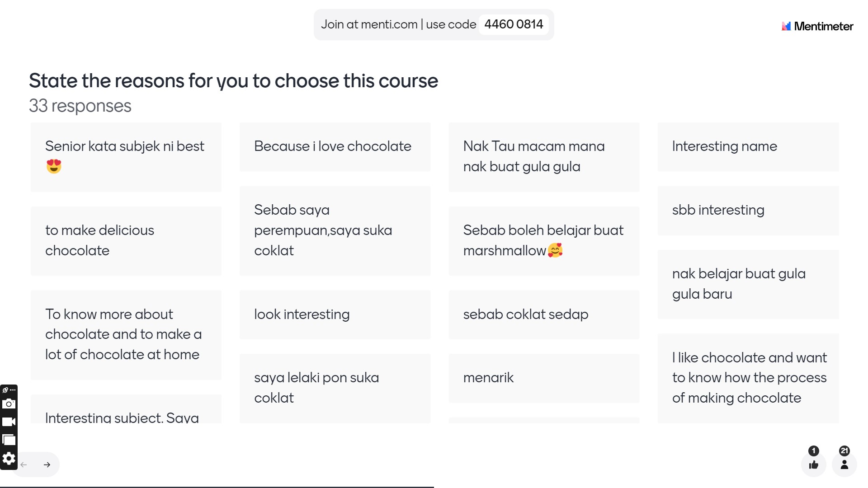Viewport: 868px width, 488px height.
Task: Click the camera screenshot icon
Action: click(x=9, y=404)
